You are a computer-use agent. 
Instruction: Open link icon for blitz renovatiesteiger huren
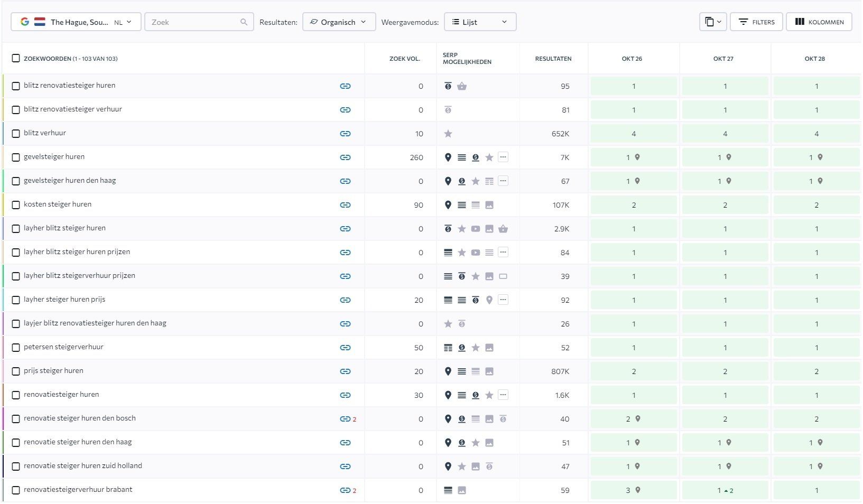click(x=345, y=86)
